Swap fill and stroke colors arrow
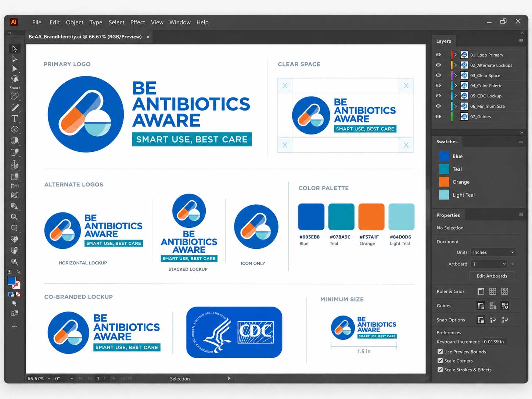 coord(18,272)
